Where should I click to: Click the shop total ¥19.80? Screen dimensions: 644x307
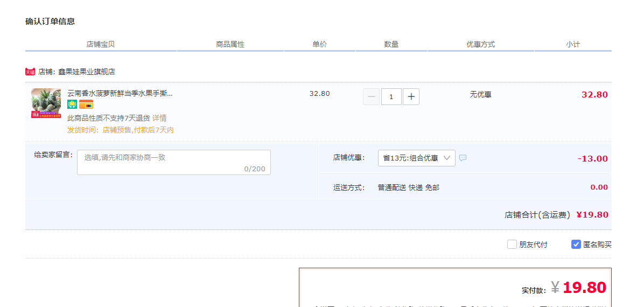pyautogui.click(x=592, y=214)
